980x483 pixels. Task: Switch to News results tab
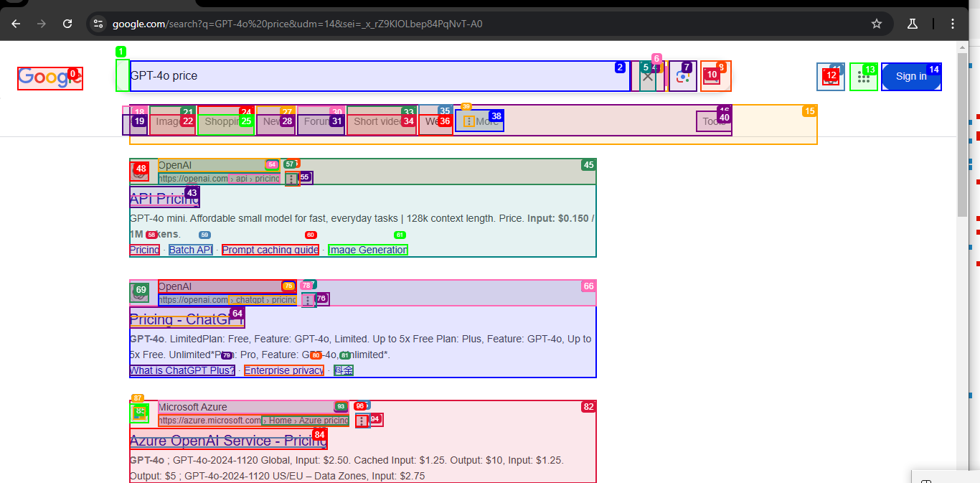(x=275, y=121)
